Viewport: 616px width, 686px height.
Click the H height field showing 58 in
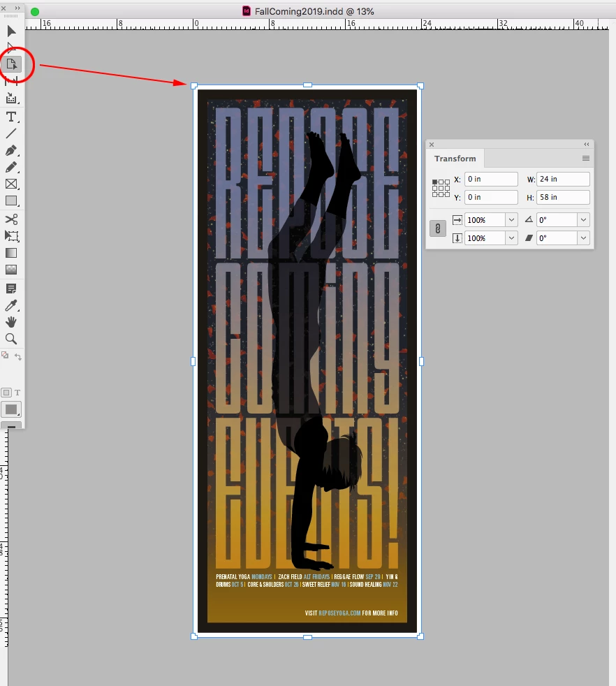[x=563, y=197]
